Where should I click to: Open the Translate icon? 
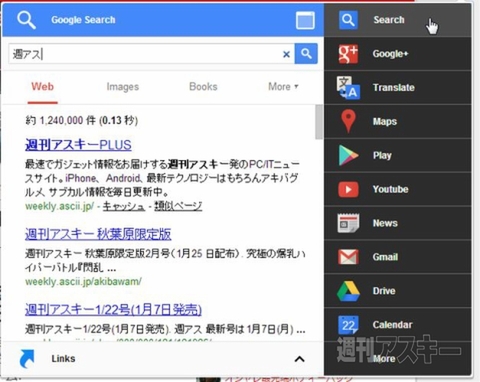348,88
